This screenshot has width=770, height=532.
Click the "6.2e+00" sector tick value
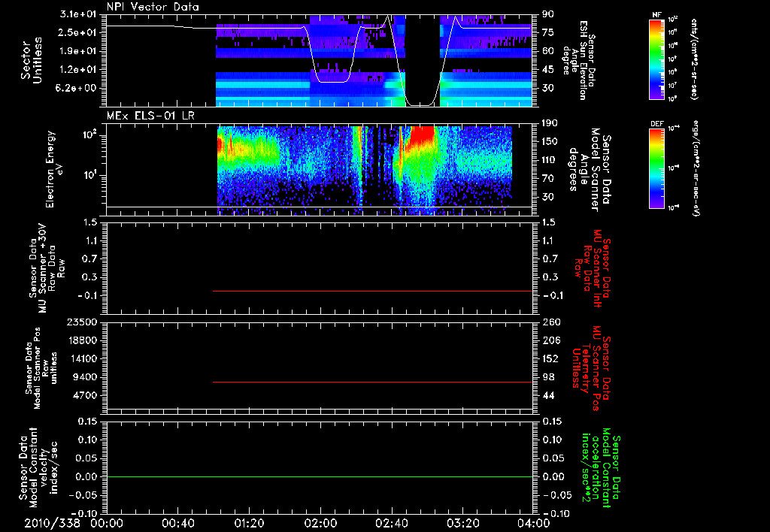click(x=77, y=89)
